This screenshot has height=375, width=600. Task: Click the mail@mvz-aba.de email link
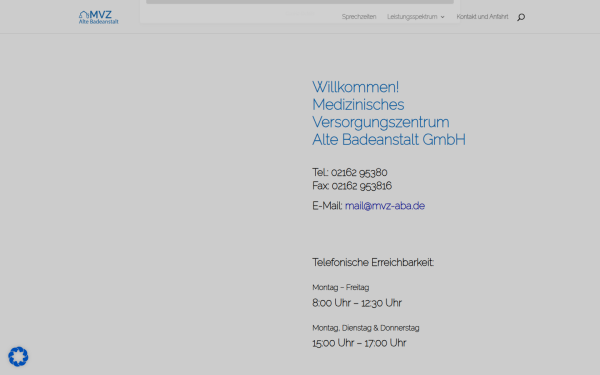[385, 206]
